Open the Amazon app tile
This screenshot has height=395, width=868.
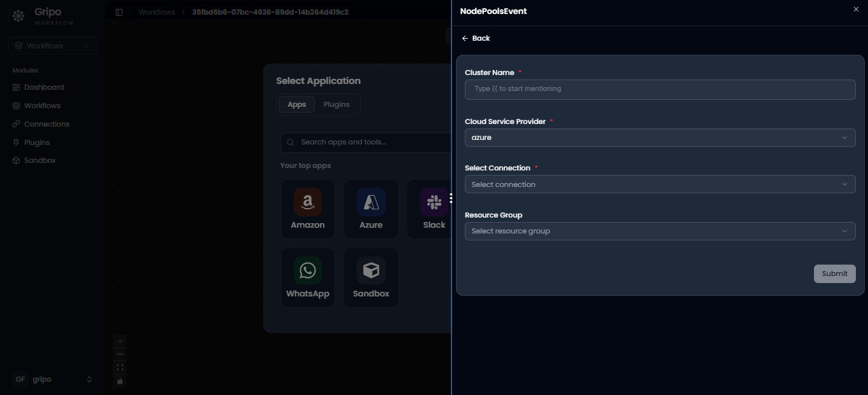[308, 209]
